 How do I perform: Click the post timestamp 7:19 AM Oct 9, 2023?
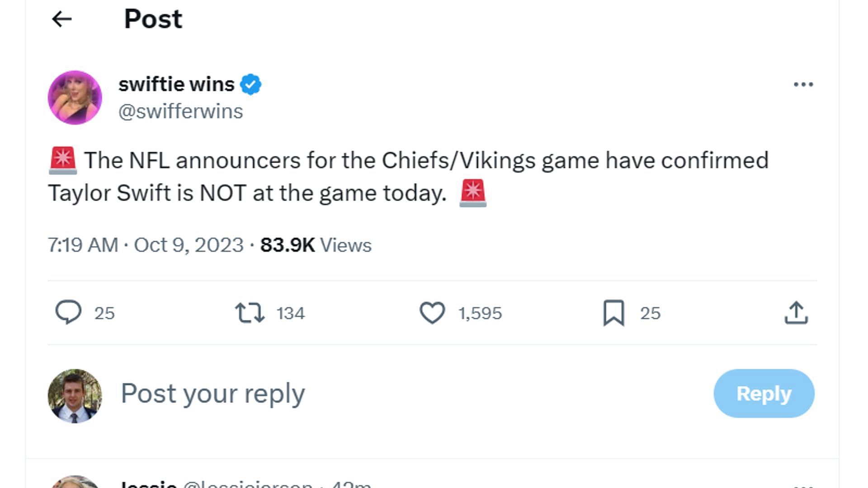[146, 245]
